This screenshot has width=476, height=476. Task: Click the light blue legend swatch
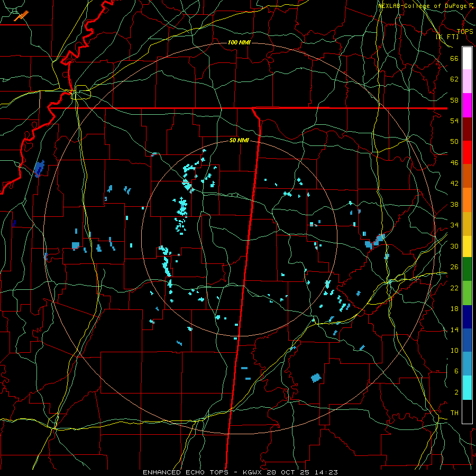click(467, 364)
